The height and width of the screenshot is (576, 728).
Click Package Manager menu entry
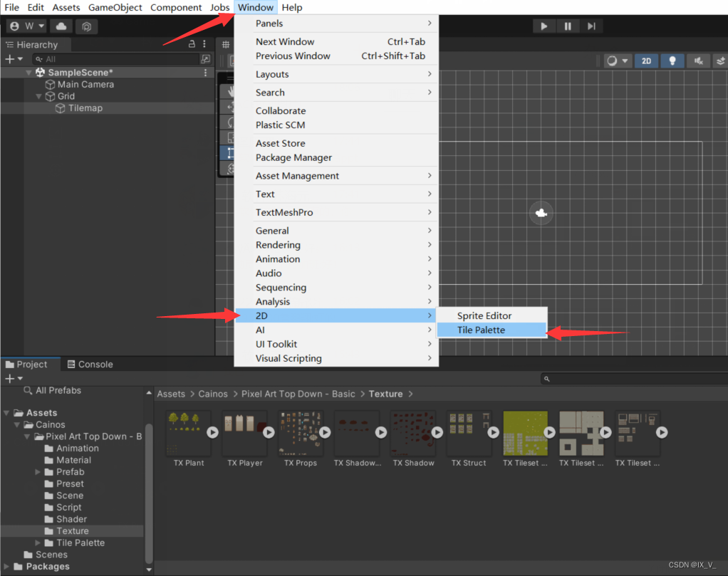[x=337, y=158]
